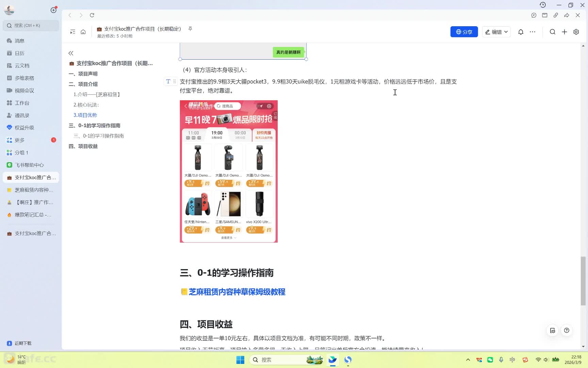Click the block drag handle dots
The image size is (588, 368).
click(x=175, y=81)
